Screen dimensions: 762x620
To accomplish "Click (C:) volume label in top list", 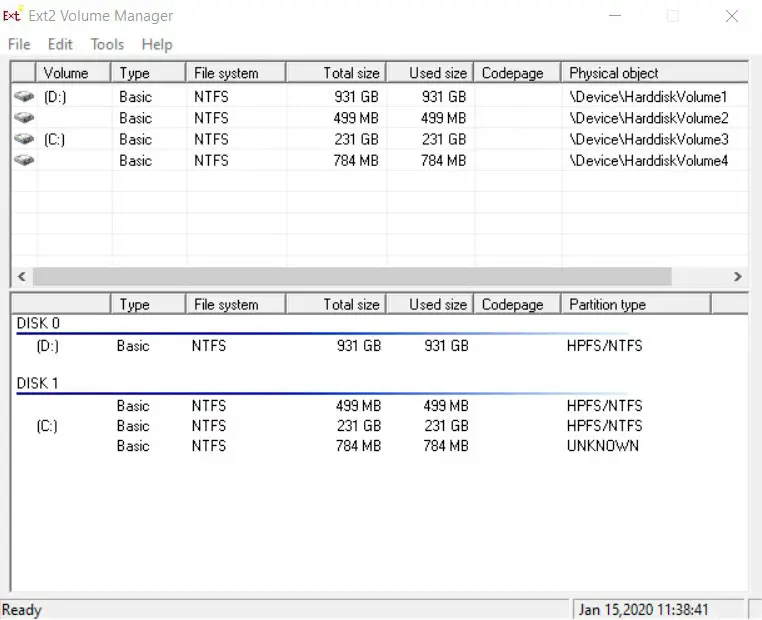I will coord(54,140).
